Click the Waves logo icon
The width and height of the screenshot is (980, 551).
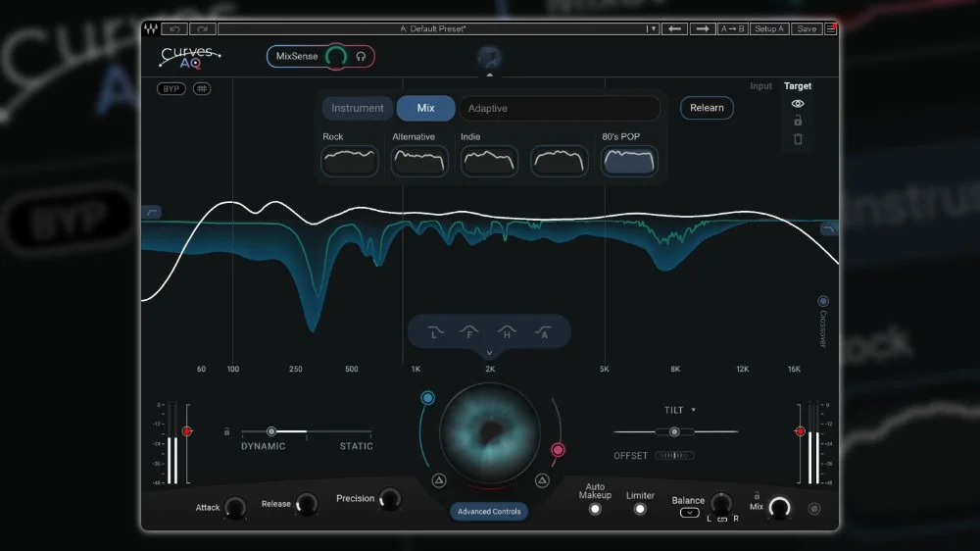tap(151, 28)
